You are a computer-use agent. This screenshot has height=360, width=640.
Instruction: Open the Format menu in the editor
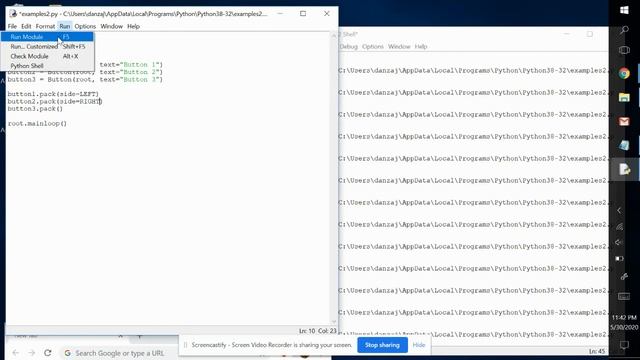45,26
